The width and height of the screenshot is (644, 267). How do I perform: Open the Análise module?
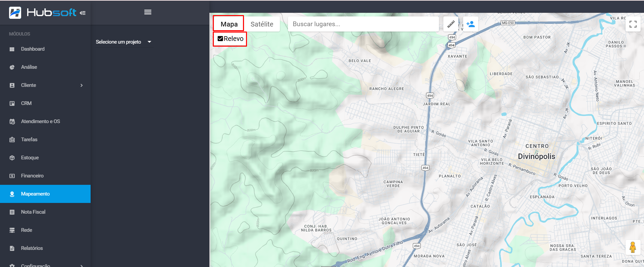point(45,67)
